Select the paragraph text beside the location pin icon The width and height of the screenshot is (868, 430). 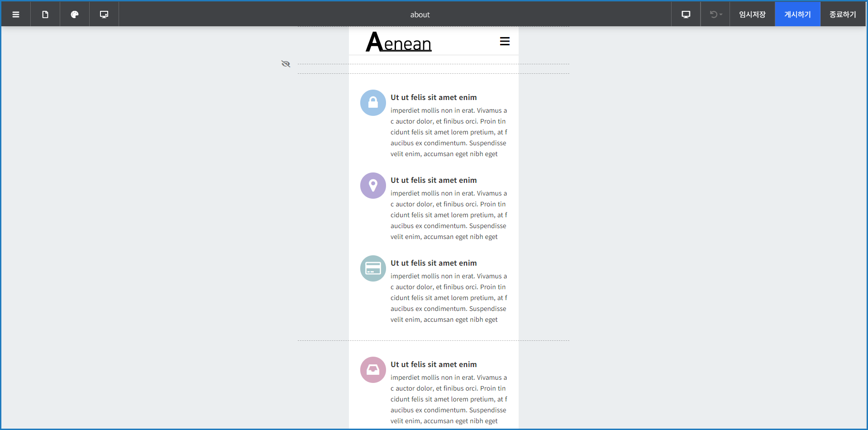click(x=448, y=215)
